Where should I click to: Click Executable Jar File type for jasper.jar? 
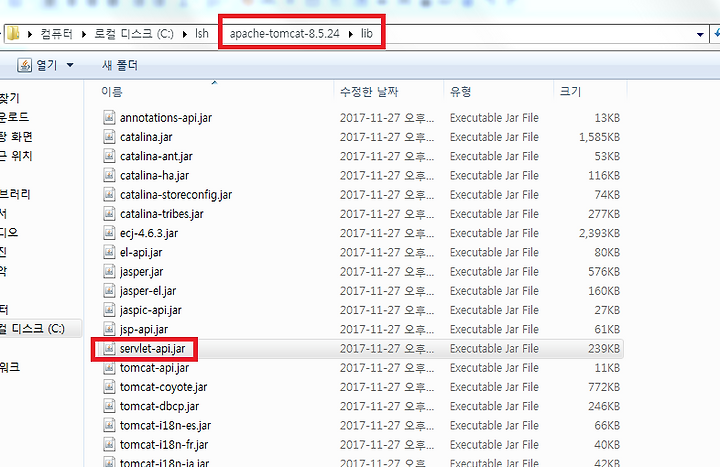[x=494, y=272]
